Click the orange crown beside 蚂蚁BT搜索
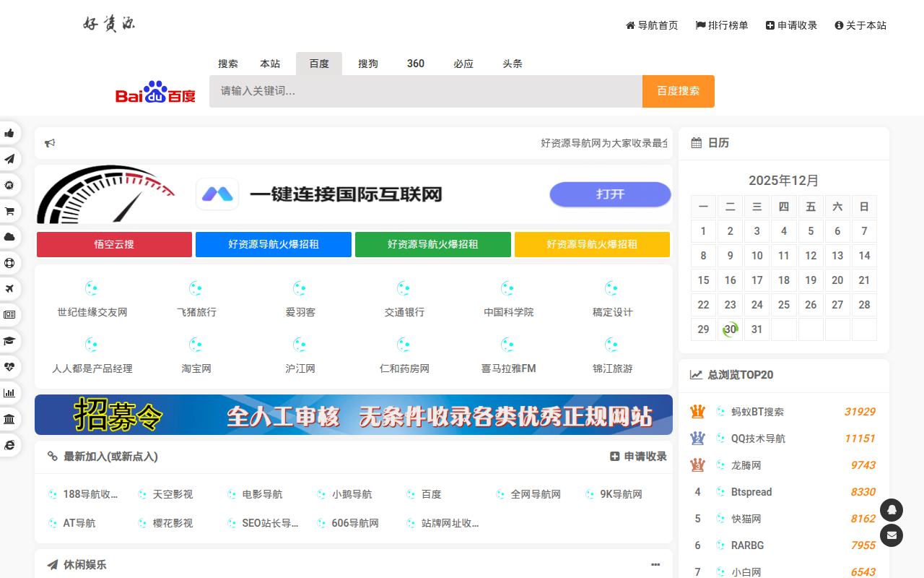 click(697, 410)
